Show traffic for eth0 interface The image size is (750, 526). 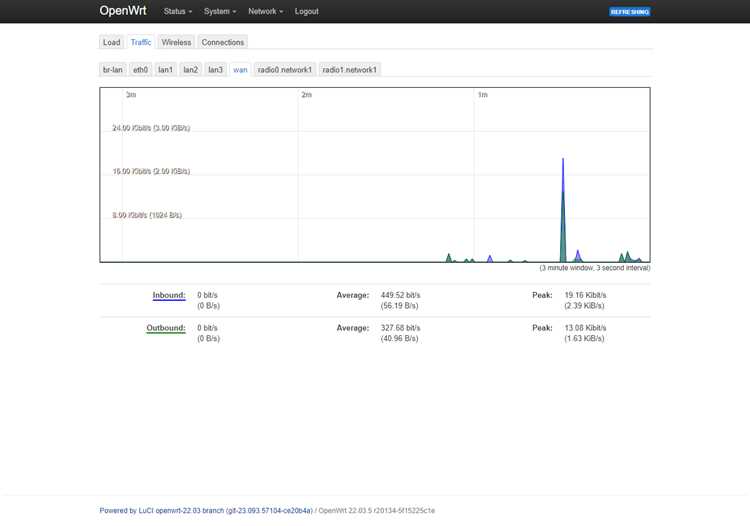click(x=140, y=70)
